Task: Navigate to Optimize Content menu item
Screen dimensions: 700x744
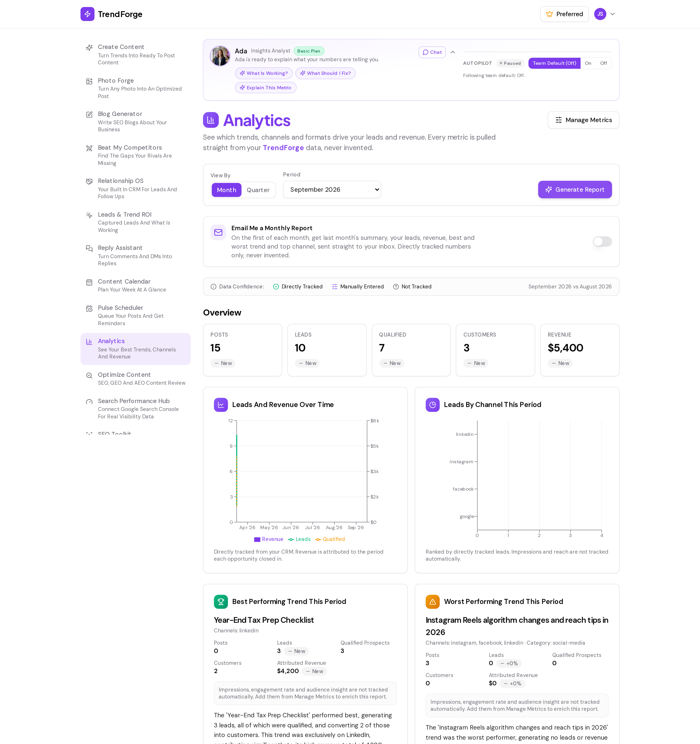Action: 135,379
